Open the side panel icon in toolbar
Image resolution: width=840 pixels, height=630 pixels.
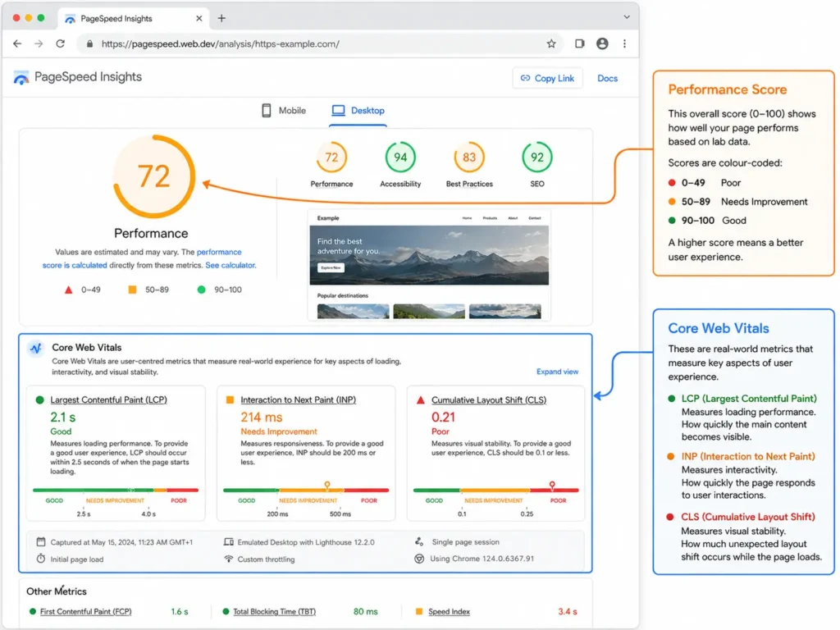point(580,44)
